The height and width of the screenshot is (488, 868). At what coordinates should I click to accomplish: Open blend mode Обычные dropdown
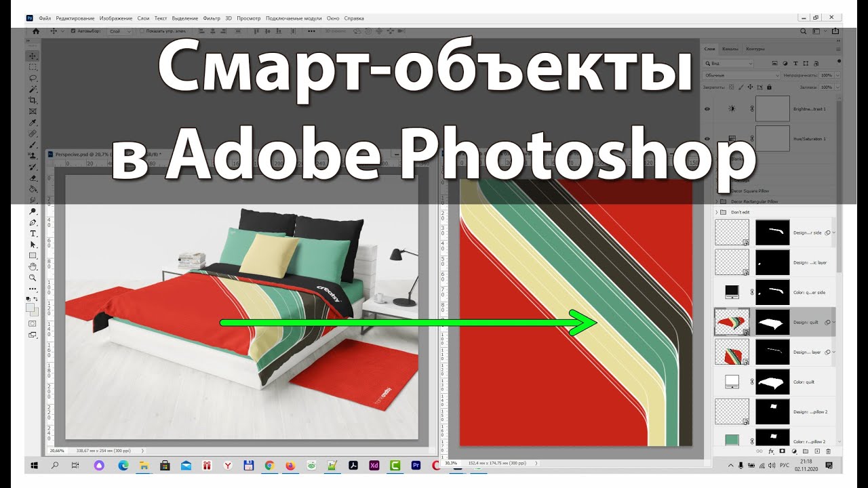[x=741, y=75]
